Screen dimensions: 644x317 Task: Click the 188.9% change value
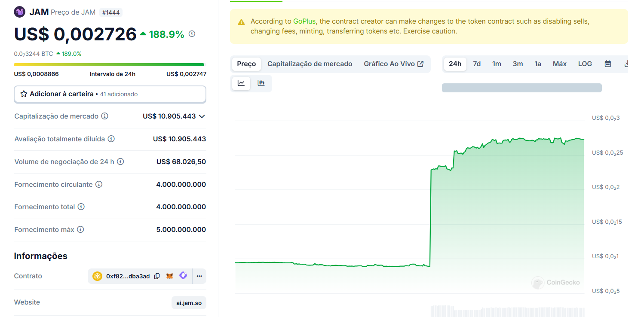166,34
